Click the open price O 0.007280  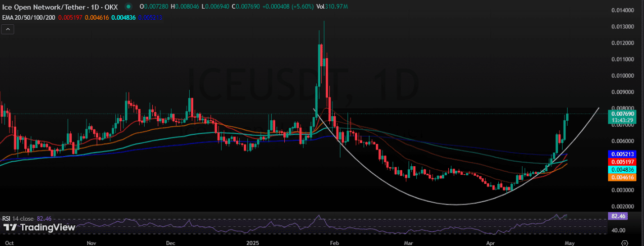(154, 7)
